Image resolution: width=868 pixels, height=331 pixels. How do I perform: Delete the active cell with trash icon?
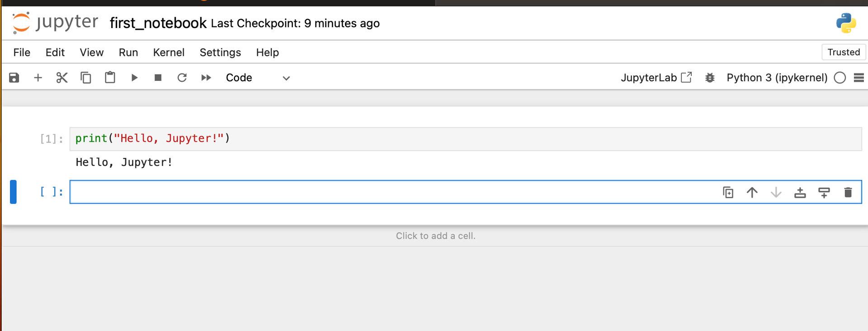coord(848,192)
